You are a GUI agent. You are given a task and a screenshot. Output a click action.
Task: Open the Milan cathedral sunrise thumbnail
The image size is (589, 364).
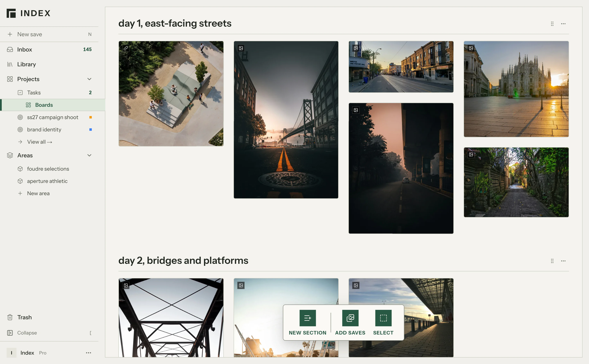(516, 89)
